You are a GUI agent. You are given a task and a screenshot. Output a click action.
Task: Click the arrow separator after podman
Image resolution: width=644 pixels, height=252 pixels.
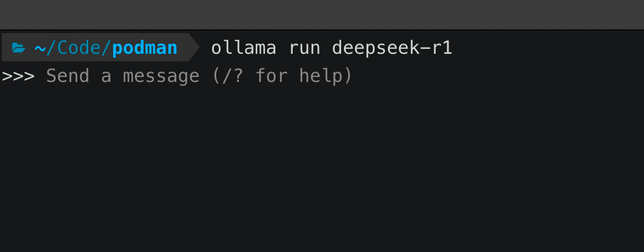tap(193, 48)
